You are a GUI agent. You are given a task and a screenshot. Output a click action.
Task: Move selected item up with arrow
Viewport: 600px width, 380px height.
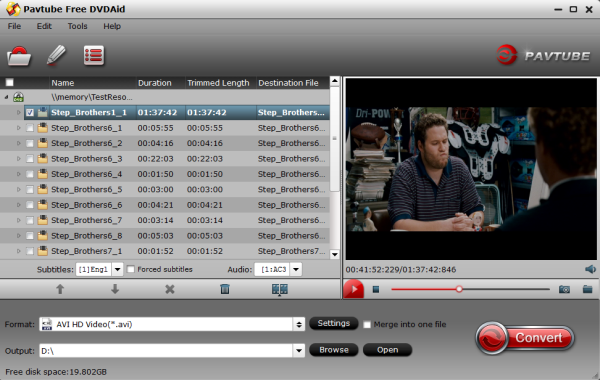tap(60, 289)
